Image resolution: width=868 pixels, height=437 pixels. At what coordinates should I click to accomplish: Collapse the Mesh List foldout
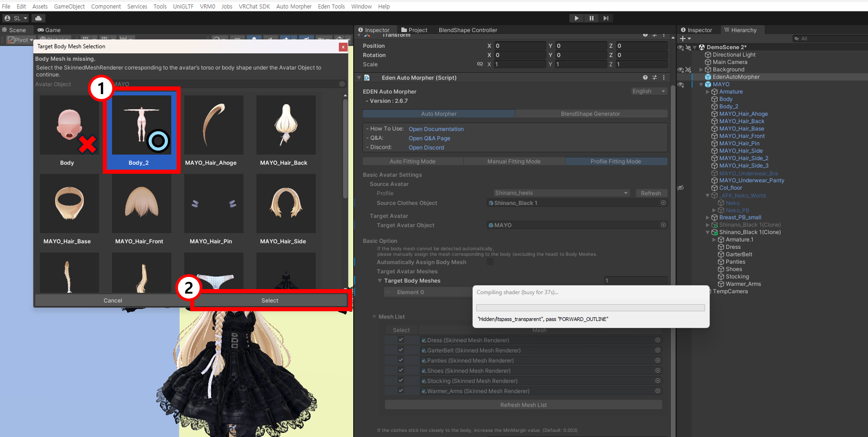point(374,317)
